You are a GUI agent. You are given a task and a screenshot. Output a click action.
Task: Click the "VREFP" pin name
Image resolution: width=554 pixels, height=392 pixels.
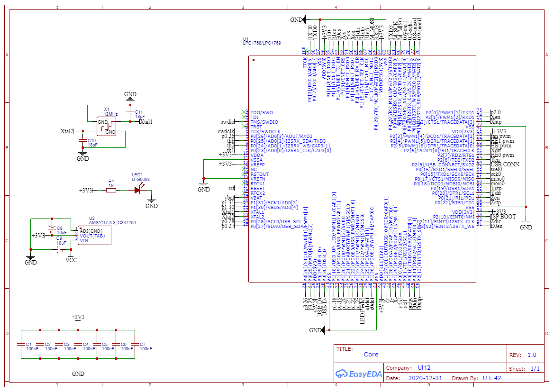257,165
